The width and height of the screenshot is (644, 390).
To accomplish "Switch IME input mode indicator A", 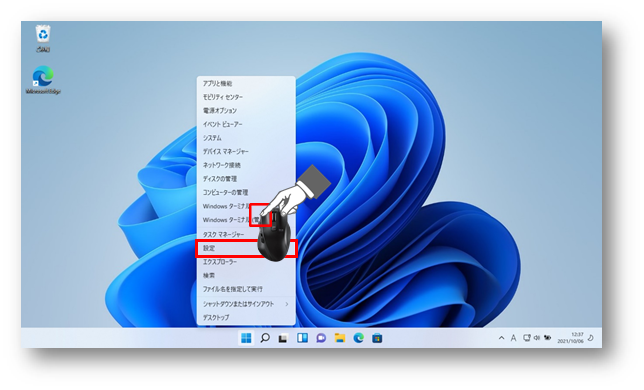I will coord(513,338).
